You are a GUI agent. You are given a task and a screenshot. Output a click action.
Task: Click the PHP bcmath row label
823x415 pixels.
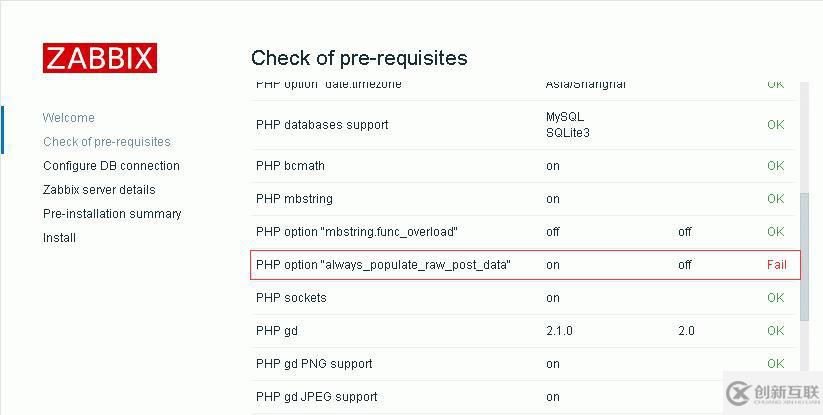point(290,166)
